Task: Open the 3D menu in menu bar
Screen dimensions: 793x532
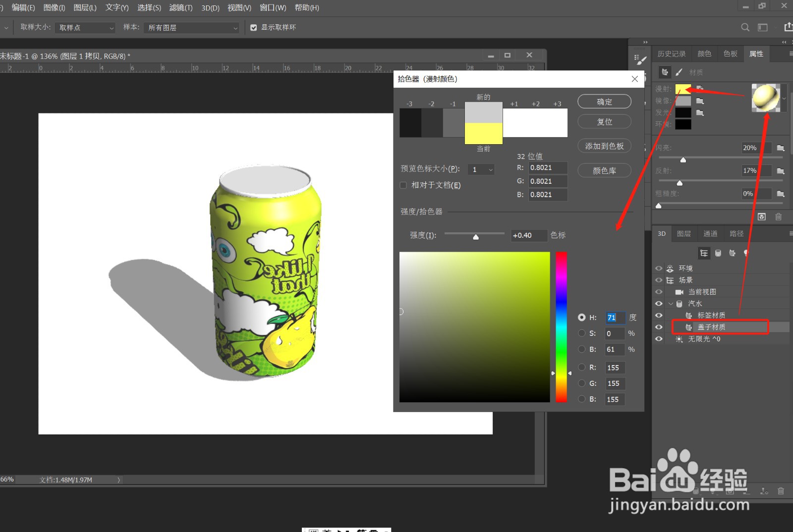Action: tap(210, 7)
